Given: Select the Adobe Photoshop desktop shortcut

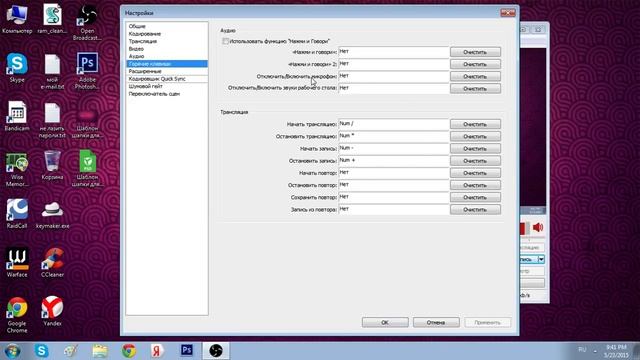Looking at the screenshot, I should (x=87, y=71).
